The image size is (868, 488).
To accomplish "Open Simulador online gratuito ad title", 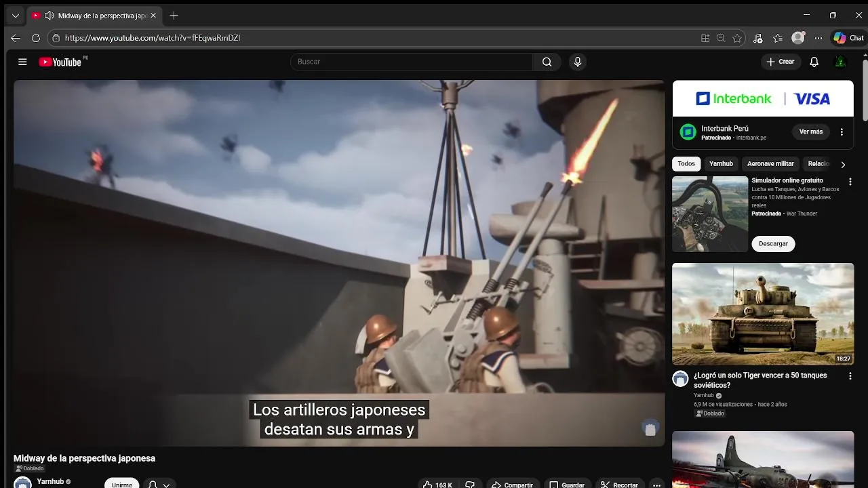I will tap(787, 181).
